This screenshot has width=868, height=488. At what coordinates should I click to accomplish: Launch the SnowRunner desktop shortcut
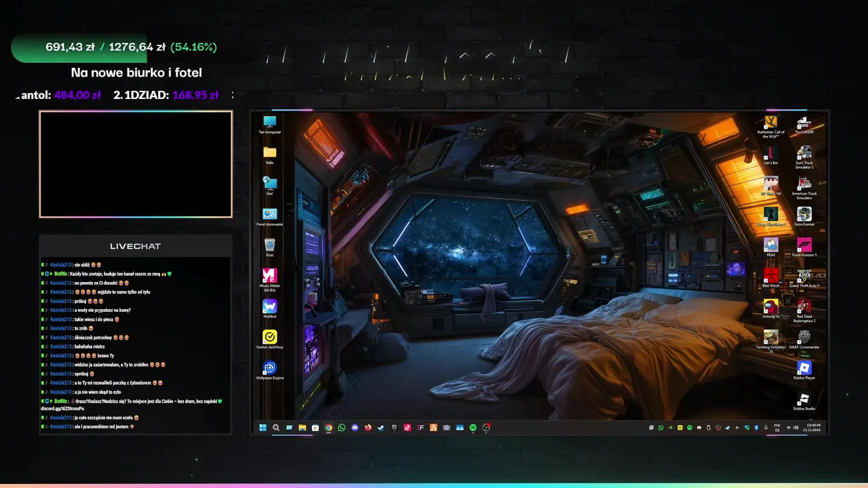(804, 216)
